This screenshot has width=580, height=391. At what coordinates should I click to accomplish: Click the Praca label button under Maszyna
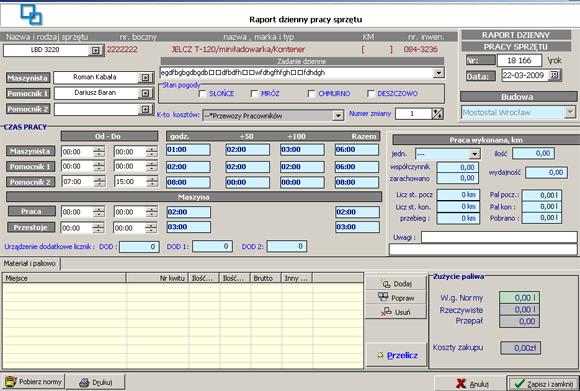point(32,211)
